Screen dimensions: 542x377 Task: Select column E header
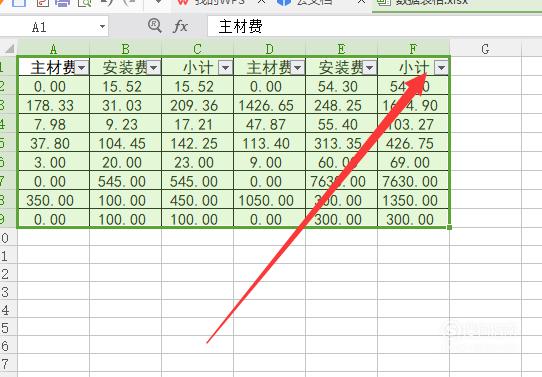point(341,49)
